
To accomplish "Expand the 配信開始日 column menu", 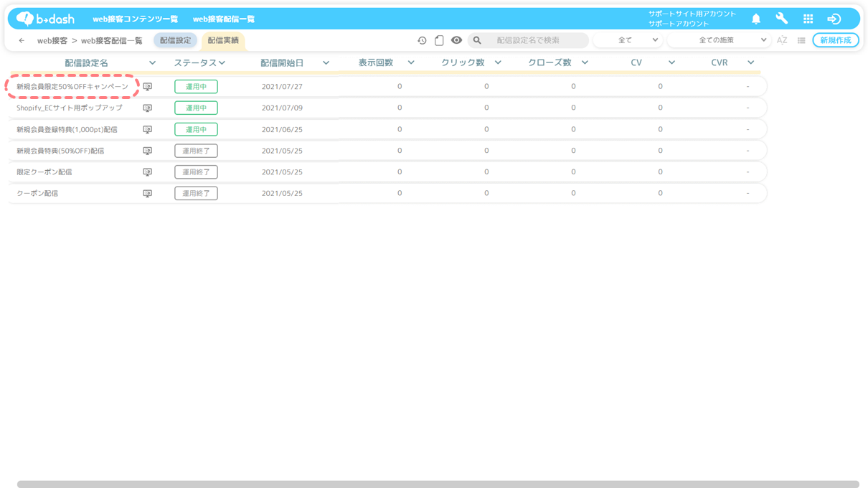I will click(x=326, y=63).
